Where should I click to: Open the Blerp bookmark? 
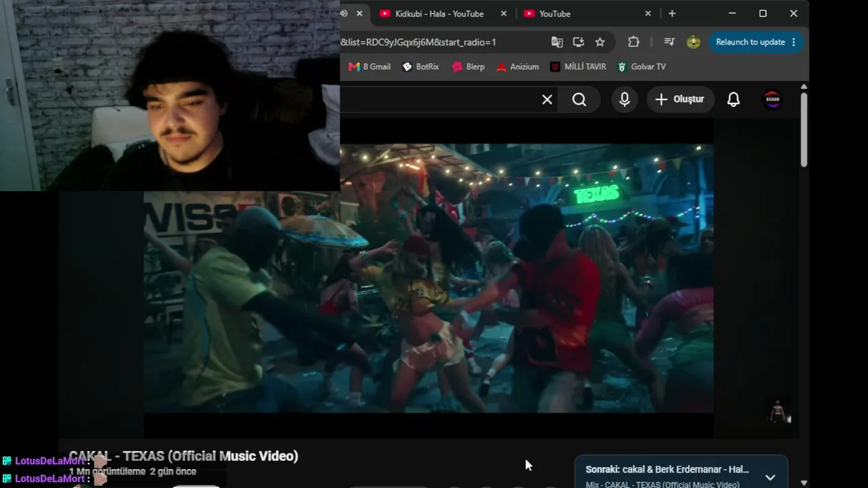(x=469, y=66)
